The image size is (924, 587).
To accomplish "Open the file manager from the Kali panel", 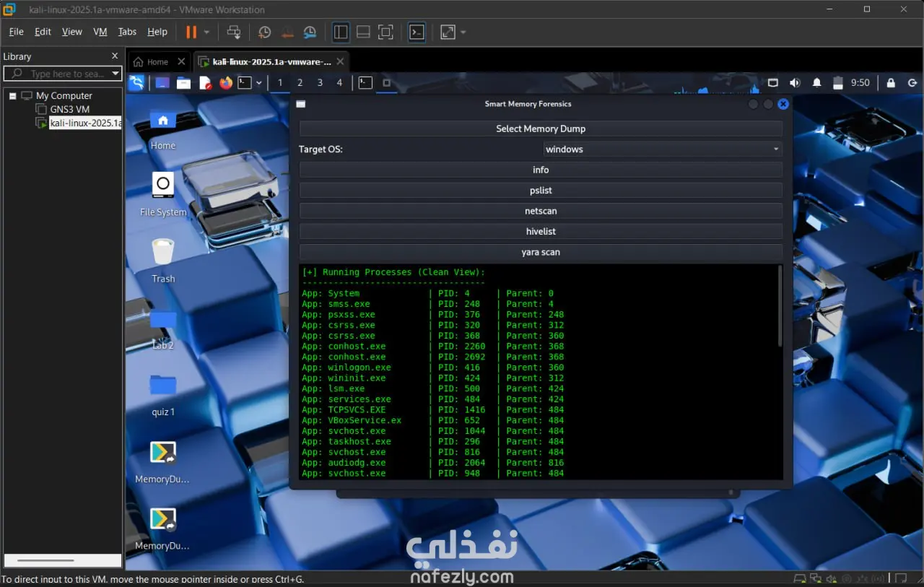I will point(183,83).
